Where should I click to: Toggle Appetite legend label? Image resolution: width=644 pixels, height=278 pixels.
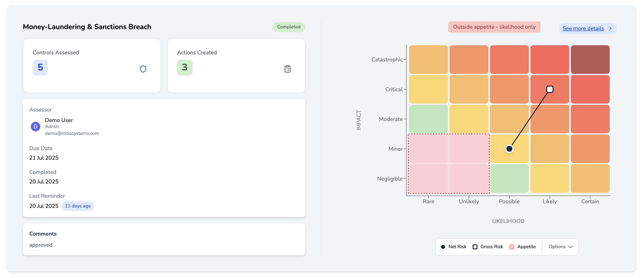click(526, 247)
